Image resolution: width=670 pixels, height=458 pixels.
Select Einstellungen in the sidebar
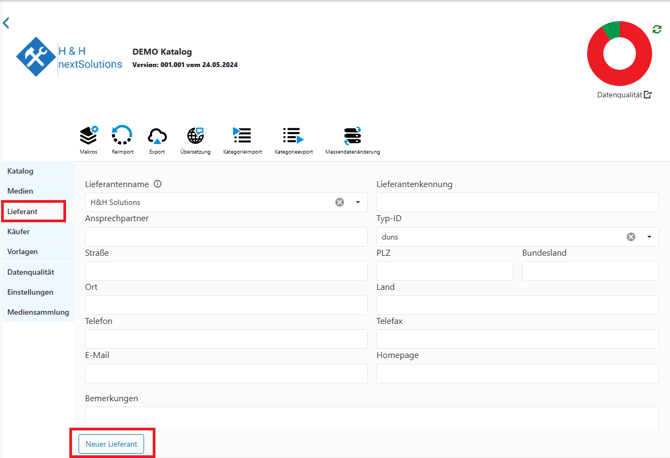[31, 292]
